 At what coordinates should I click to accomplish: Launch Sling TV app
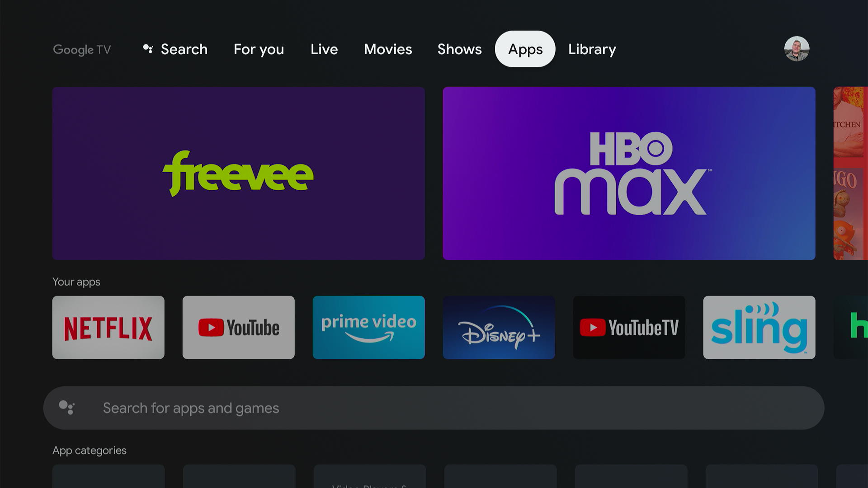click(x=759, y=327)
